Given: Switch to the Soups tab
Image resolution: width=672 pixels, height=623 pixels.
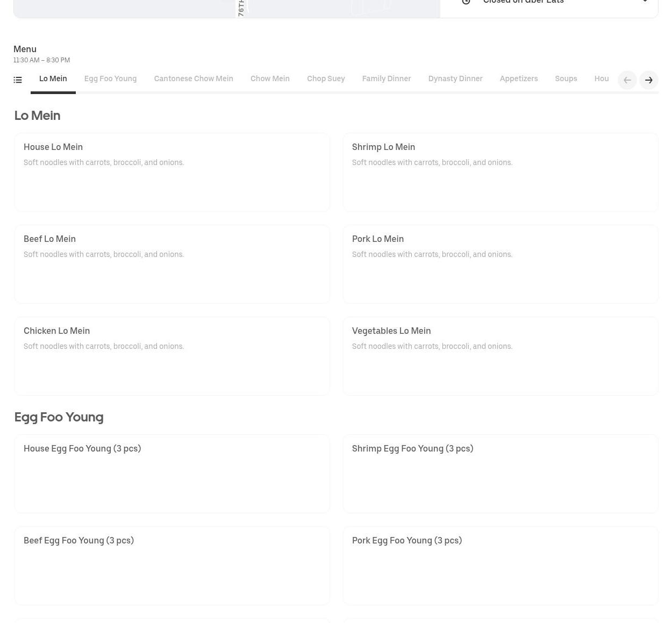Looking at the screenshot, I should click(566, 79).
